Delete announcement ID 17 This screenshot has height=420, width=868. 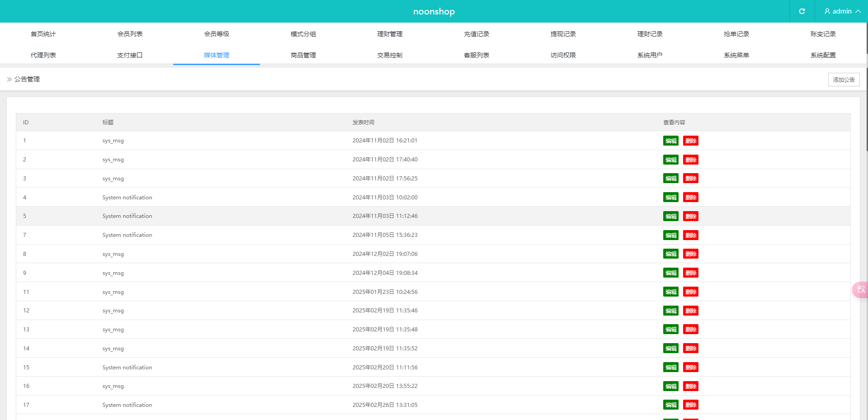click(x=691, y=405)
